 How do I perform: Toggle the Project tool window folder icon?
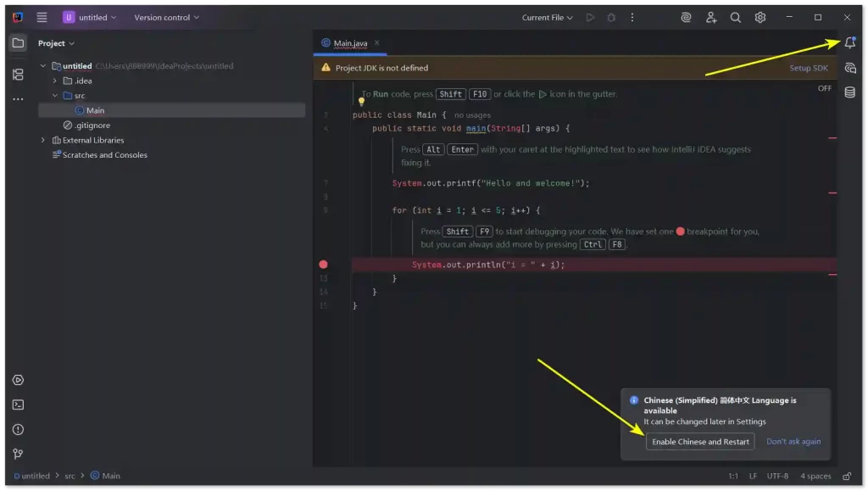(x=18, y=43)
